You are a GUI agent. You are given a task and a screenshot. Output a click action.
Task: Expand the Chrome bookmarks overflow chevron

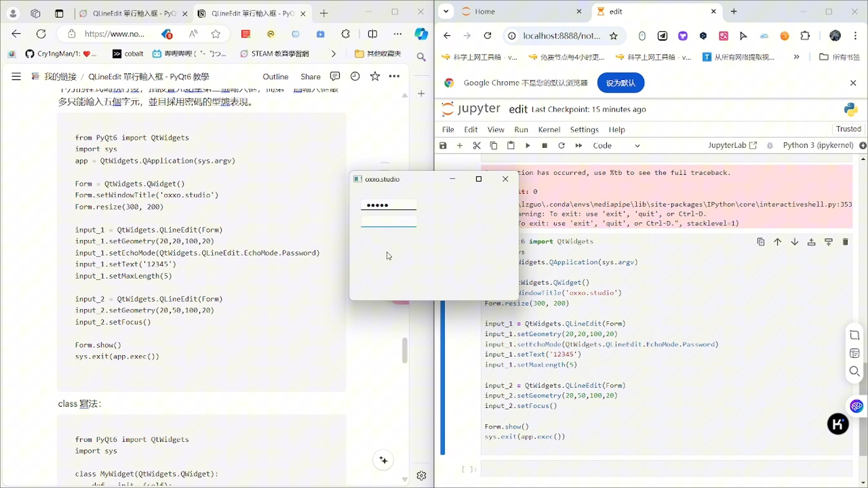[797, 57]
